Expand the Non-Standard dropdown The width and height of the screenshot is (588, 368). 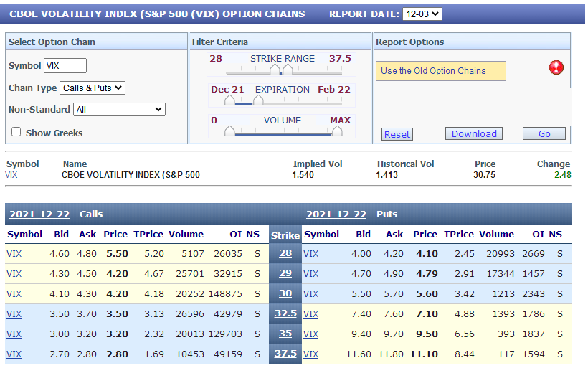coord(119,110)
